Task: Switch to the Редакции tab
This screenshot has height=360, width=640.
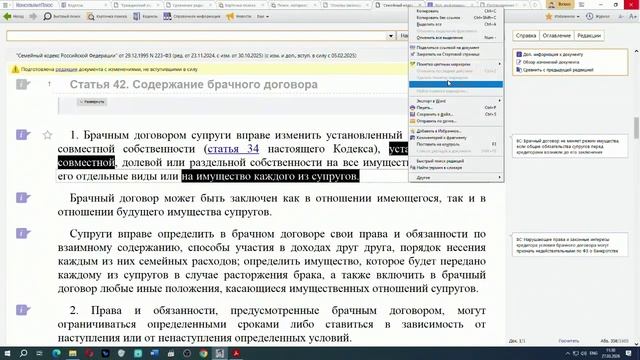Action: click(589, 36)
